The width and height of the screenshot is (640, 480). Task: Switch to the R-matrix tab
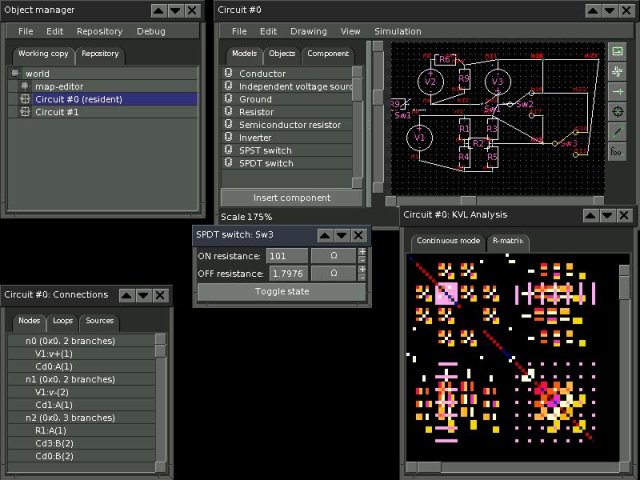508,241
